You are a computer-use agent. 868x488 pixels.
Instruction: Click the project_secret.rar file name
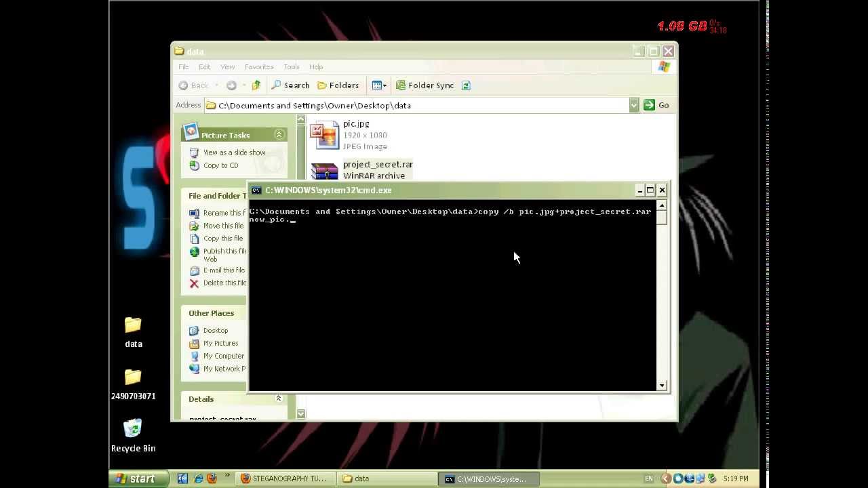click(378, 165)
